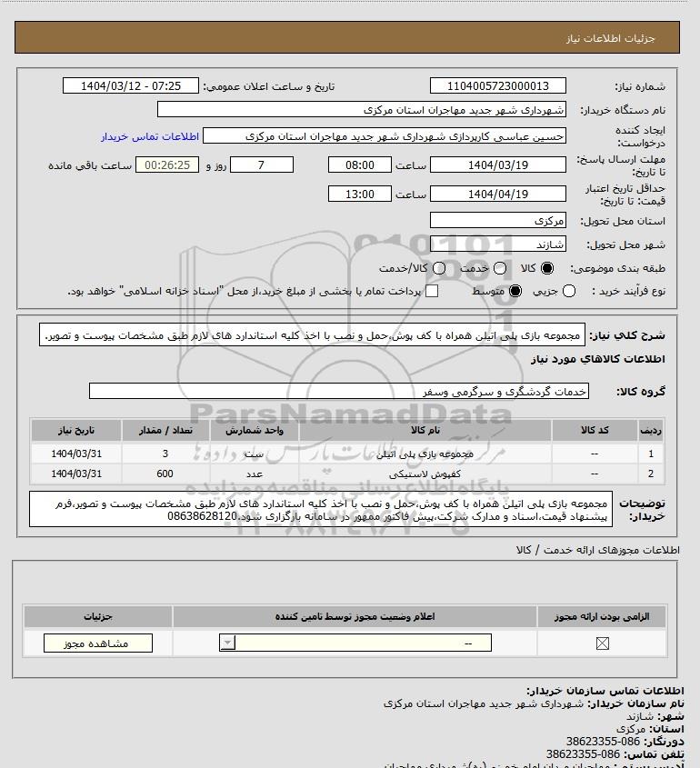Select the کالا radio button
Viewport: 700px width, 768px height.
click(x=546, y=268)
